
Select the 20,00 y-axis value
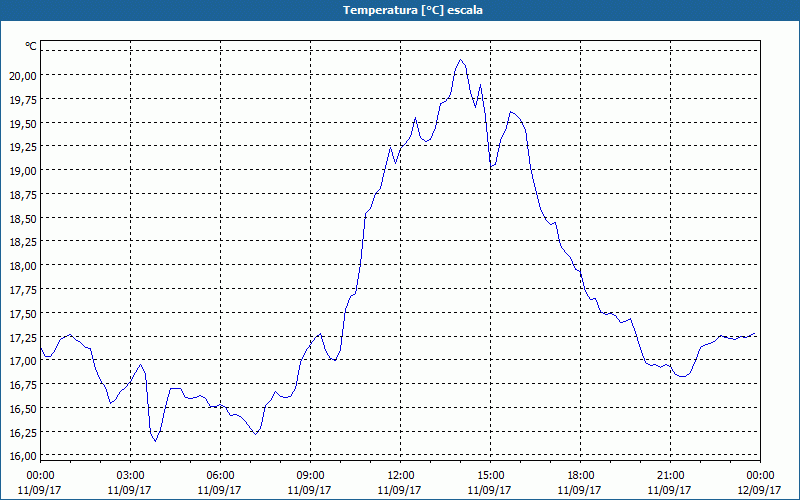pyautogui.click(x=23, y=76)
